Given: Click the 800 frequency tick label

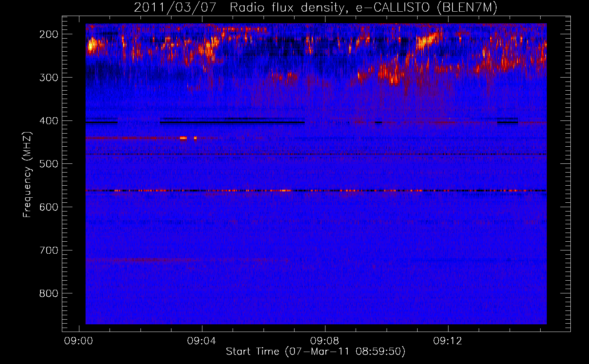Looking at the screenshot, I should pyautogui.click(x=49, y=293).
